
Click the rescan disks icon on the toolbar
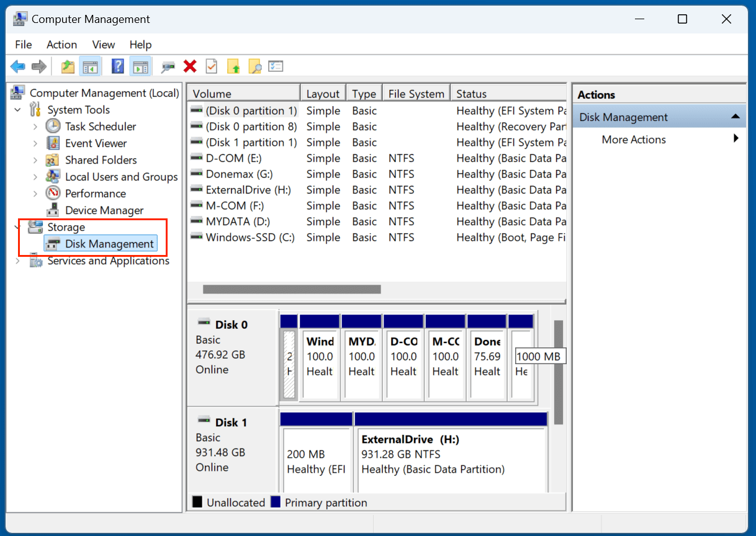(x=166, y=66)
